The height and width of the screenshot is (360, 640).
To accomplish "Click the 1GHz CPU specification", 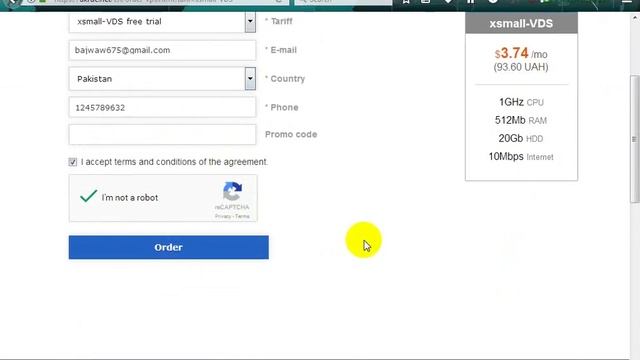I will 521,102.
